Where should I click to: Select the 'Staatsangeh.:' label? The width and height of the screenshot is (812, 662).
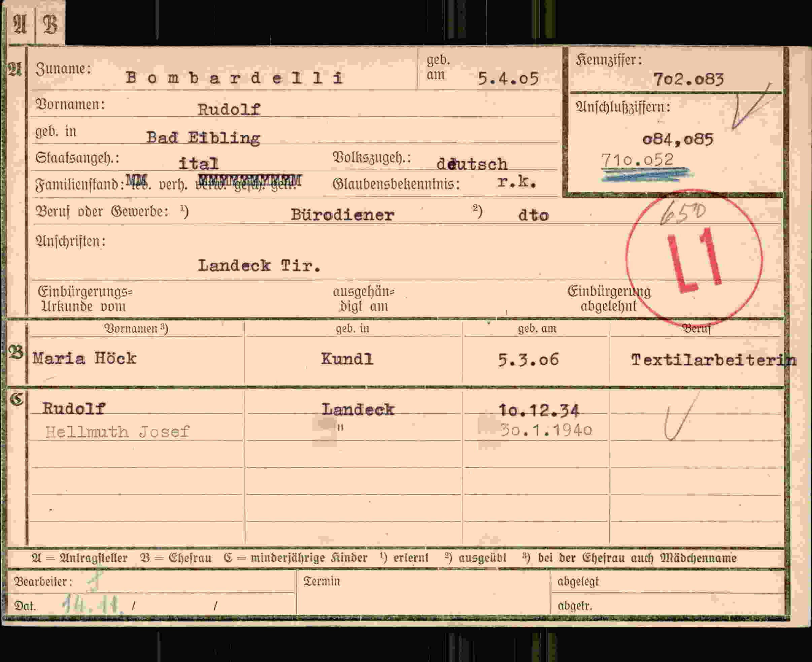point(77,158)
